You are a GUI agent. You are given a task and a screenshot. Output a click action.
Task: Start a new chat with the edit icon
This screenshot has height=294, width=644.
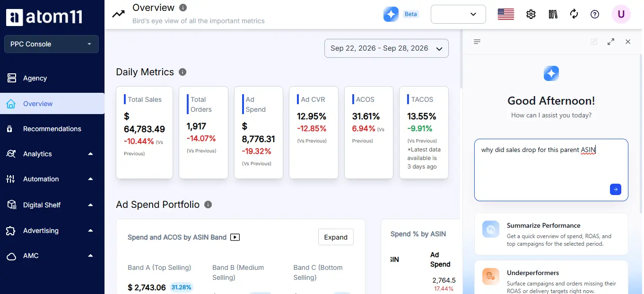(594, 42)
